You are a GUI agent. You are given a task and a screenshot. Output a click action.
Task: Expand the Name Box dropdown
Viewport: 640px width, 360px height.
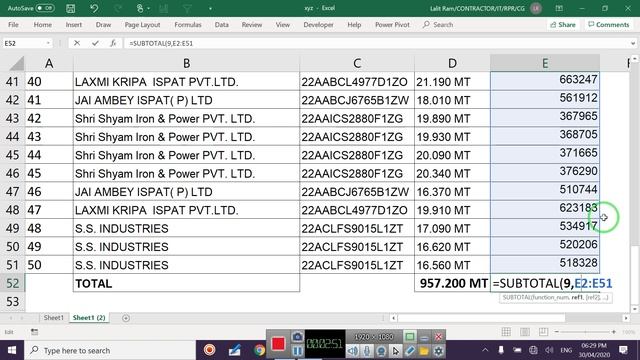48,43
